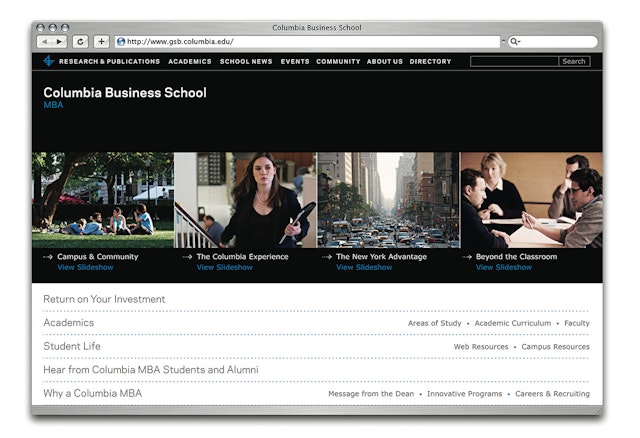View Slideshow for The New York Advantage

pos(364,267)
